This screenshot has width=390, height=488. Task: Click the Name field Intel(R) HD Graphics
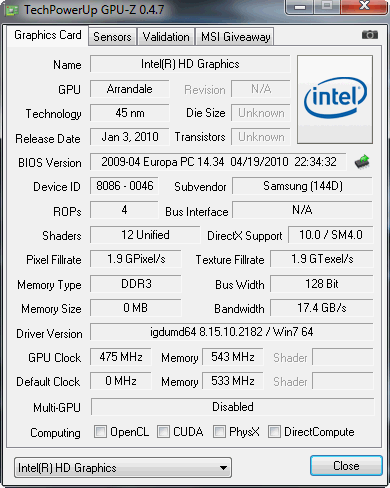(x=190, y=64)
